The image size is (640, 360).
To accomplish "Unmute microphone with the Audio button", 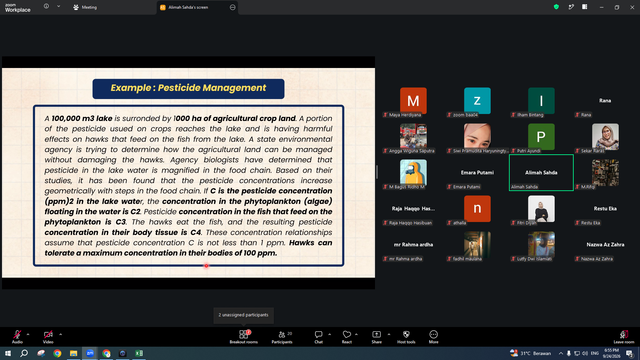I will click(17, 337).
